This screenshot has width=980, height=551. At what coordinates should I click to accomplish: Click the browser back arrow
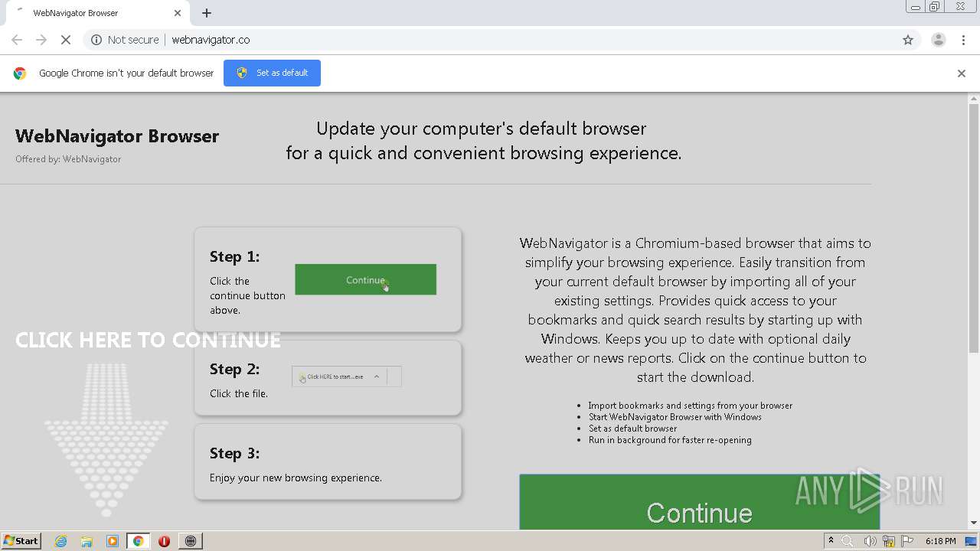17,40
